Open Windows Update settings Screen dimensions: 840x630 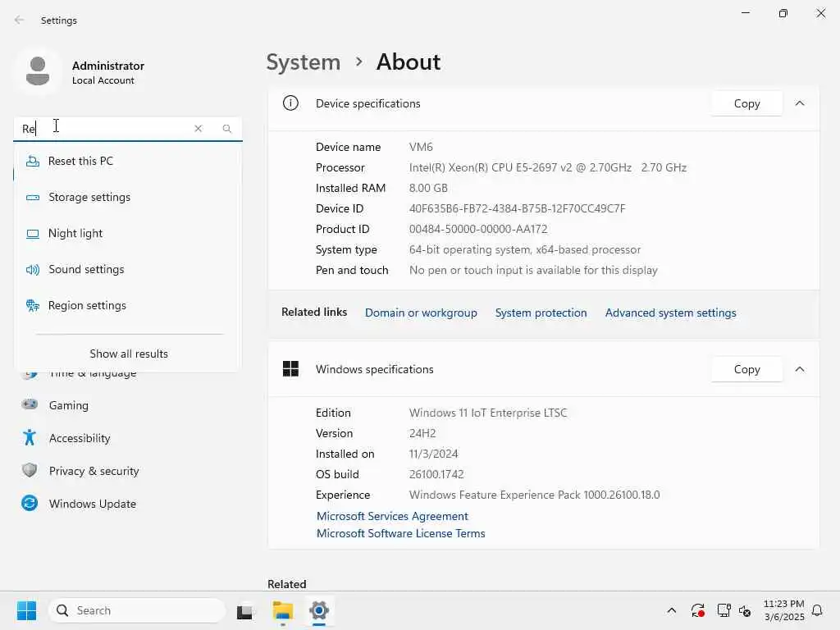127,504
